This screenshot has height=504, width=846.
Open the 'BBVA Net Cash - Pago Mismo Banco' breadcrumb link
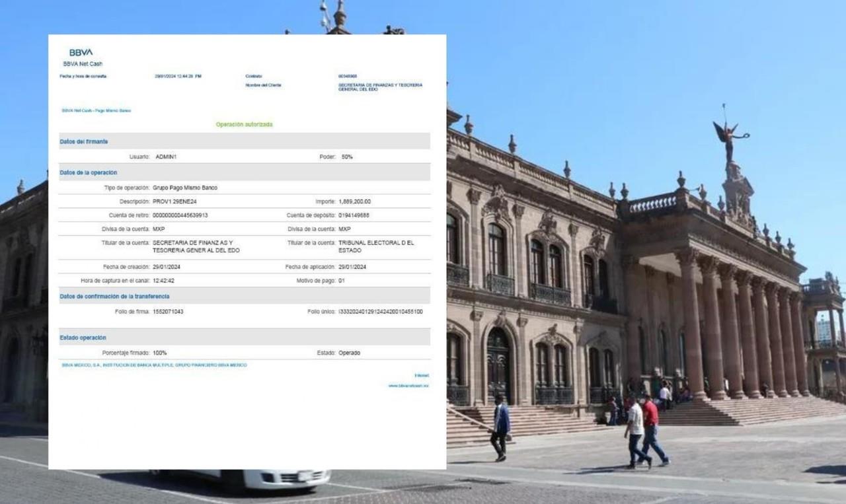[96, 110]
